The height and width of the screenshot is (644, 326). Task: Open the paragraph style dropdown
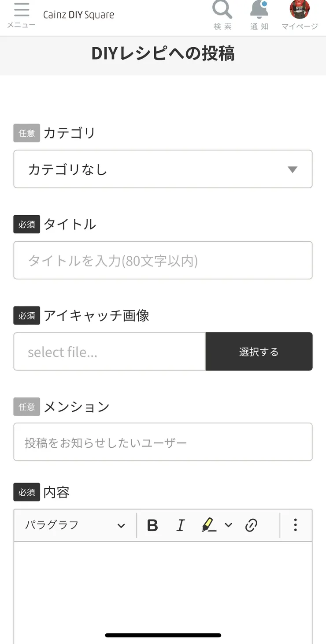point(75,525)
